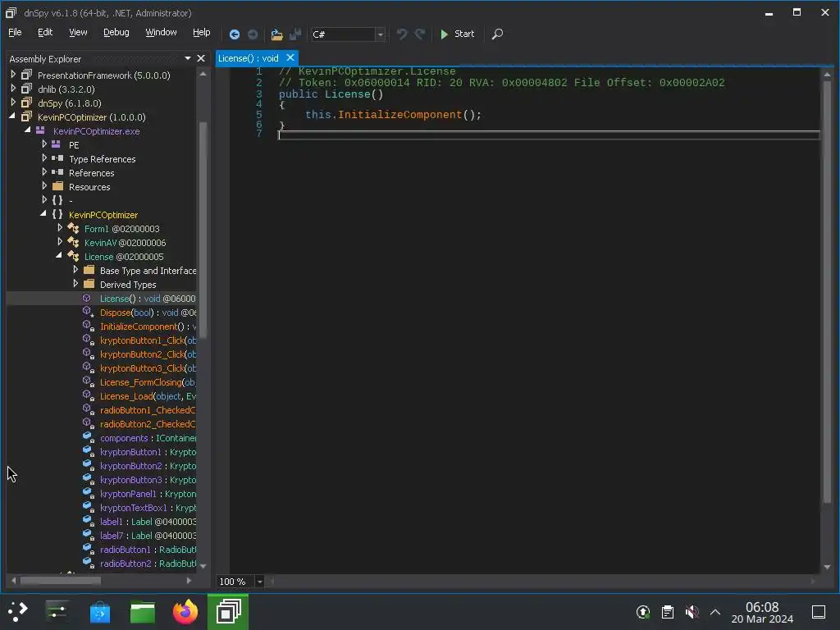Open the 100 % zoom dropdown

[x=259, y=582]
